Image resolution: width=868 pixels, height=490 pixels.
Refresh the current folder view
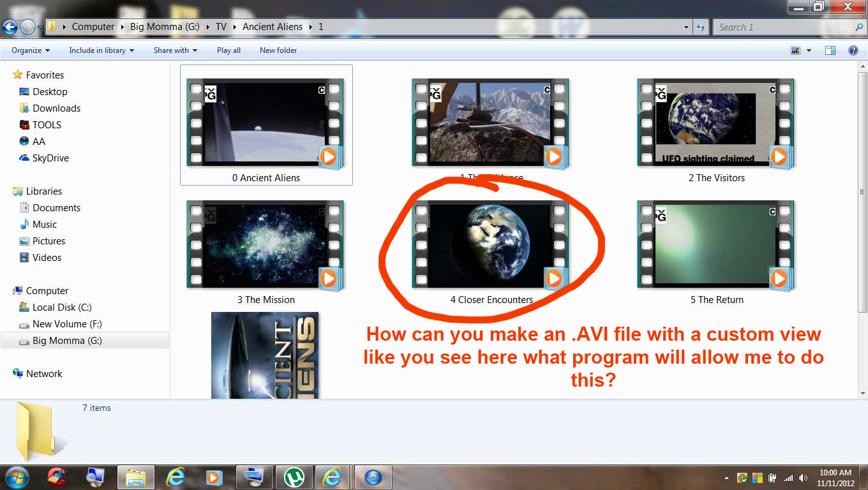701,27
